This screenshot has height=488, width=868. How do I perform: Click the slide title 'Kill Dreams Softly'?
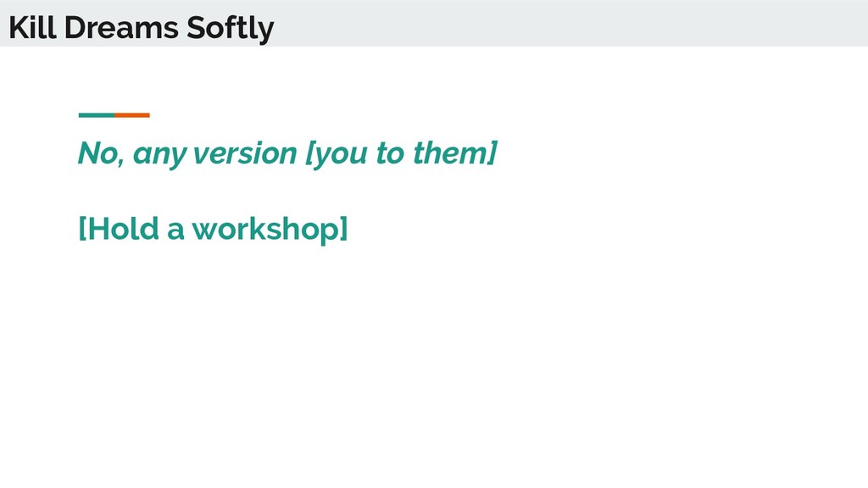point(142,28)
